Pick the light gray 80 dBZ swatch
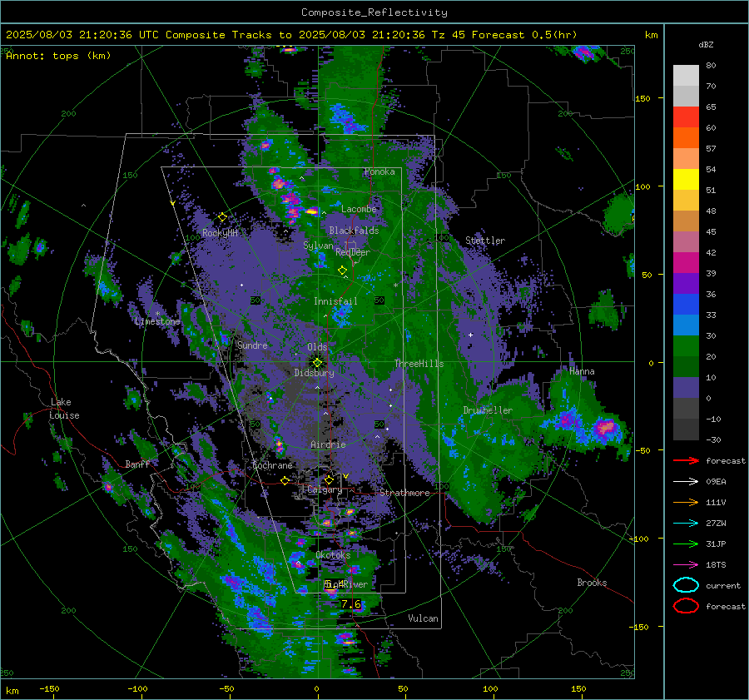Image resolution: width=749 pixels, height=700 pixels. pyautogui.click(x=686, y=75)
